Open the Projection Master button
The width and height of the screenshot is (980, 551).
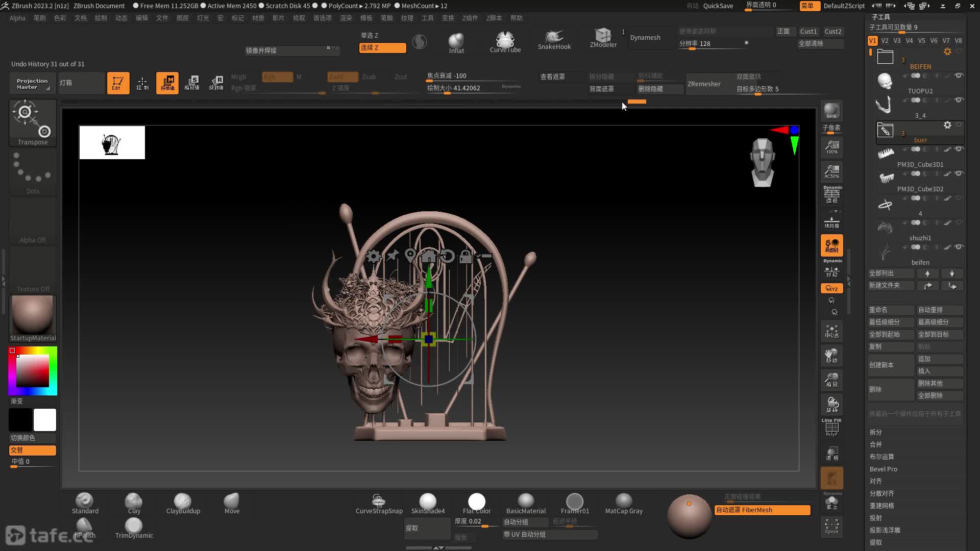pyautogui.click(x=32, y=83)
